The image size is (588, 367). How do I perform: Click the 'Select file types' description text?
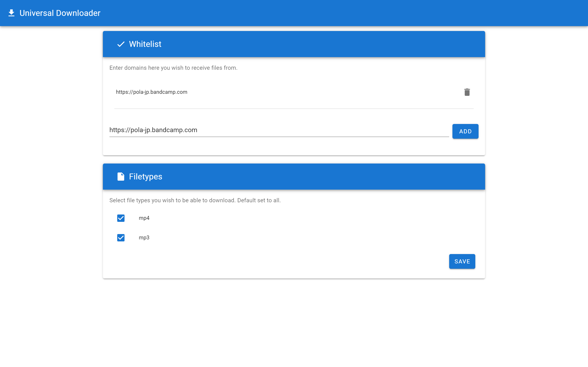click(x=195, y=200)
